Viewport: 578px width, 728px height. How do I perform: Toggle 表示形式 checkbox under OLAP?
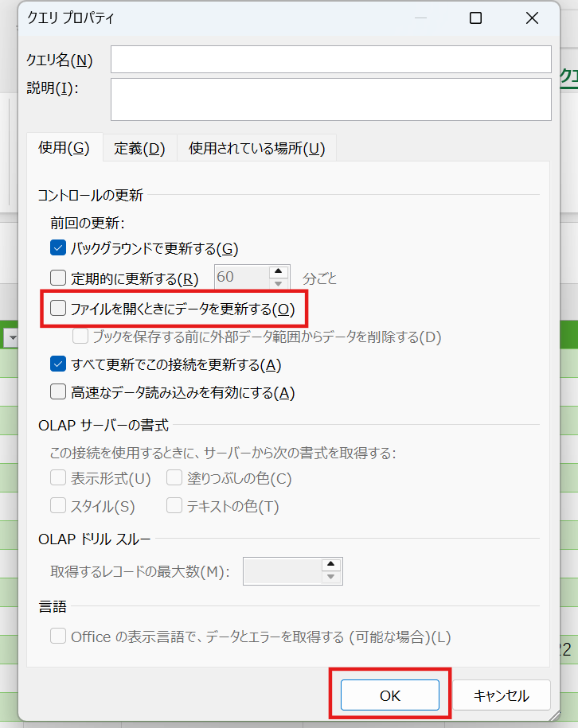pyautogui.click(x=58, y=477)
